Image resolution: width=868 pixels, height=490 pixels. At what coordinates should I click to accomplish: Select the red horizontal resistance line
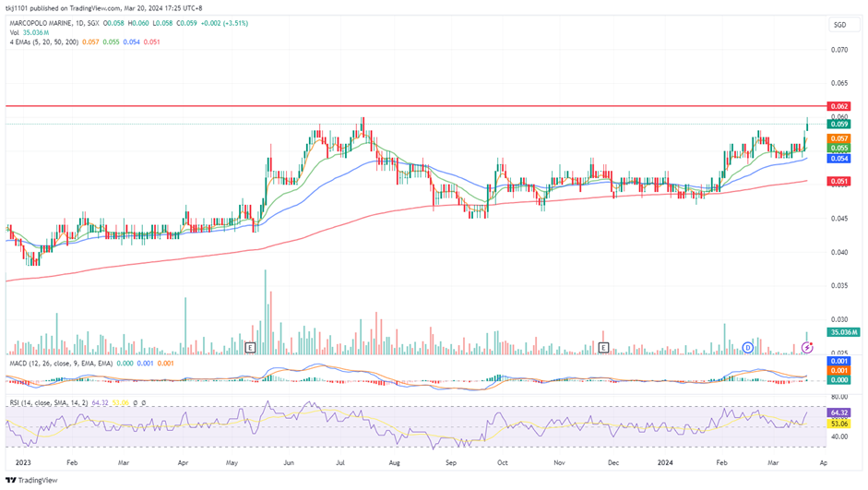[415, 106]
